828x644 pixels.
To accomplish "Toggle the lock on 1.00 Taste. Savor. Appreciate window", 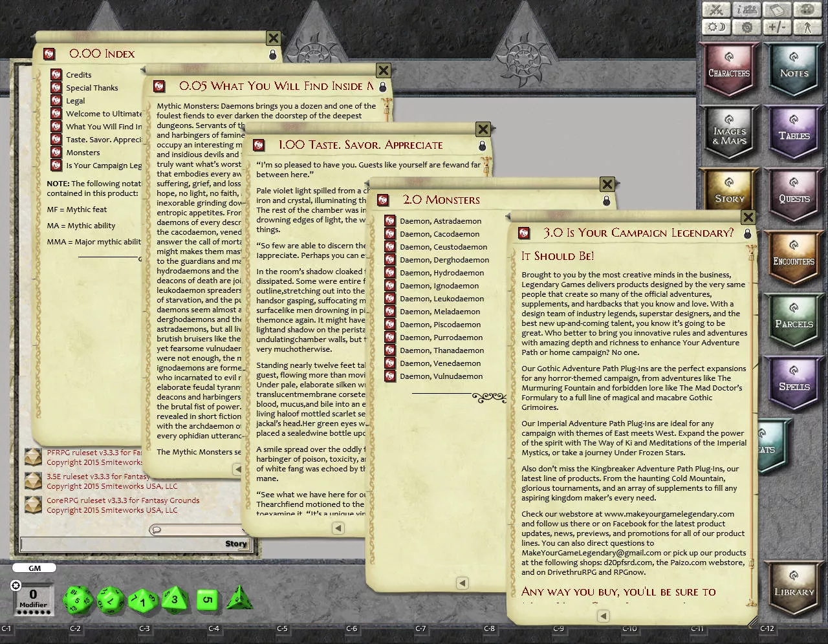I will [482, 145].
